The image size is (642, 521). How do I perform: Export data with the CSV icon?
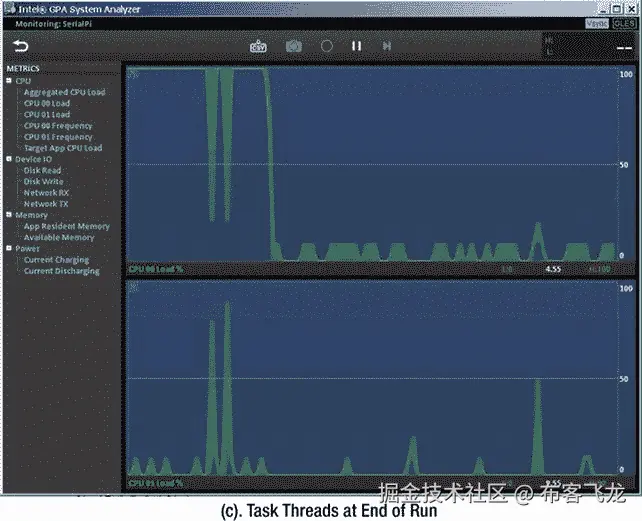click(258, 46)
